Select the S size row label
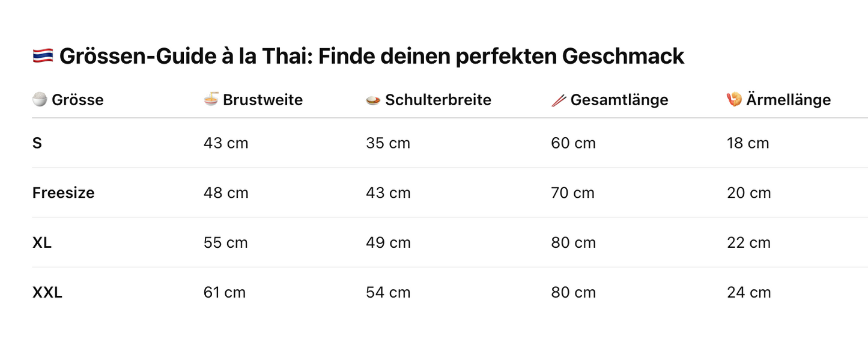This screenshot has height=344, width=868. click(37, 143)
